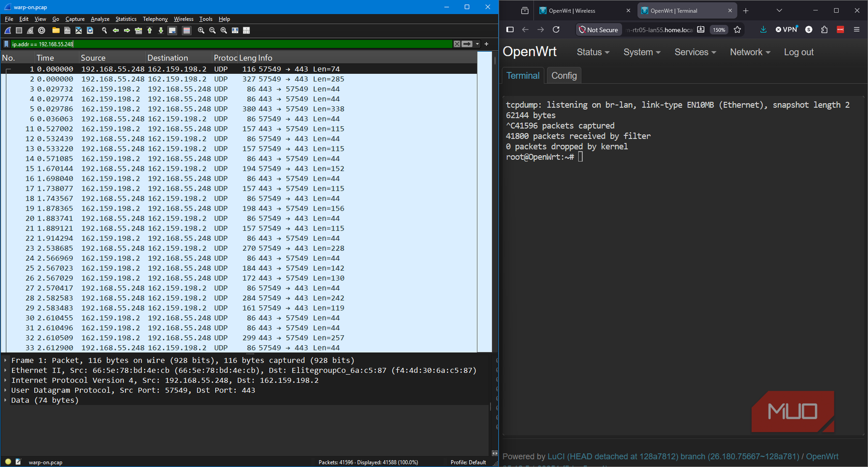The image size is (868, 467).
Task: Open a new browser tab
Action: click(745, 11)
